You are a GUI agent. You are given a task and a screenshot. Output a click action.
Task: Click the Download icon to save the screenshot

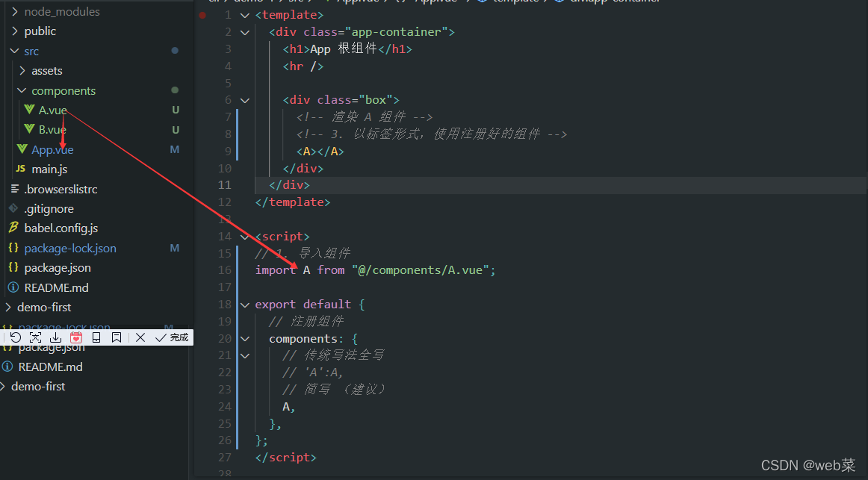point(55,337)
